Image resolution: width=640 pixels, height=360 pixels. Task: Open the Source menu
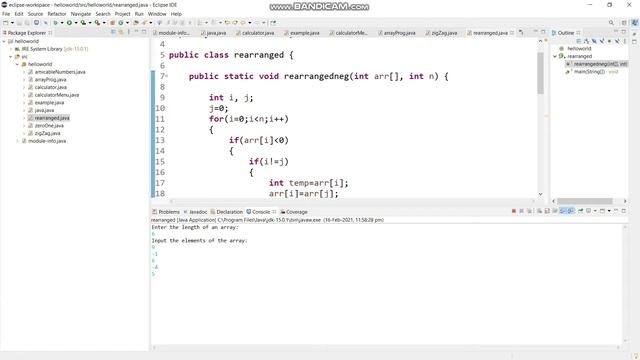pyautogui.click(x=35, y=14)
